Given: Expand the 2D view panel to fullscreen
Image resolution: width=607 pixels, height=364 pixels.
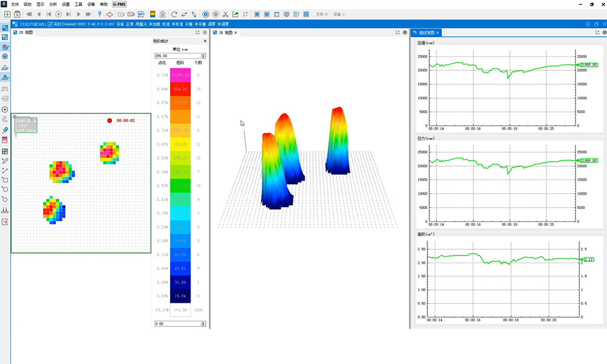Looking at the screenshot, I should [197, 33].
